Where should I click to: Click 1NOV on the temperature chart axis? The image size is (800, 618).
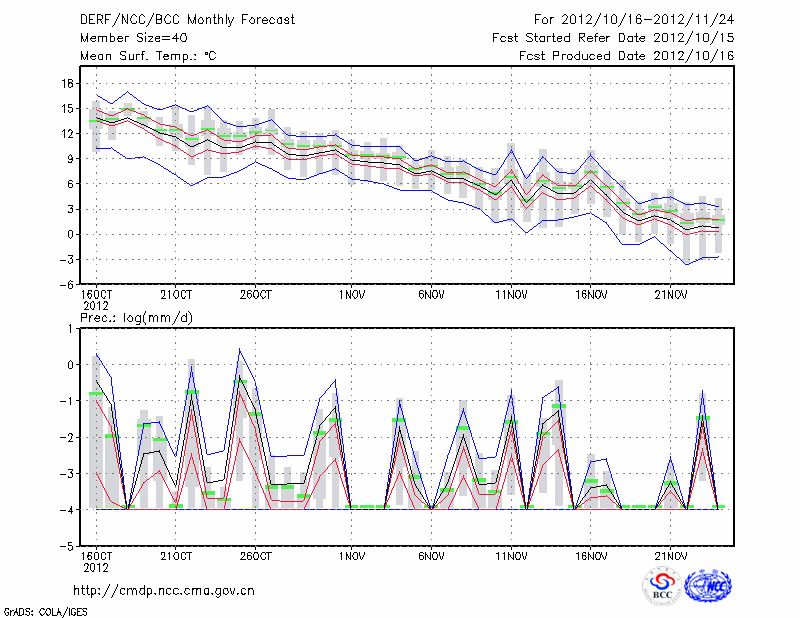click(351, 295)
